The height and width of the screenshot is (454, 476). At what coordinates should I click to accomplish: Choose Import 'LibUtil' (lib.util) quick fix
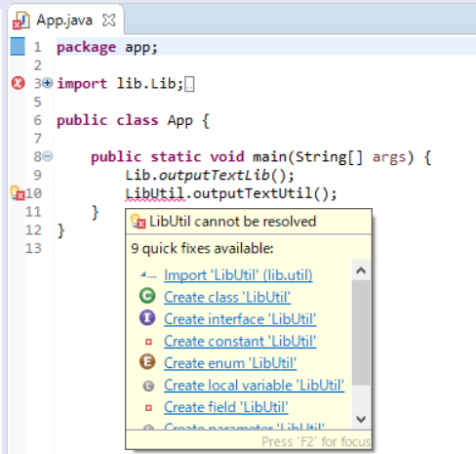[x=238, y=275]
